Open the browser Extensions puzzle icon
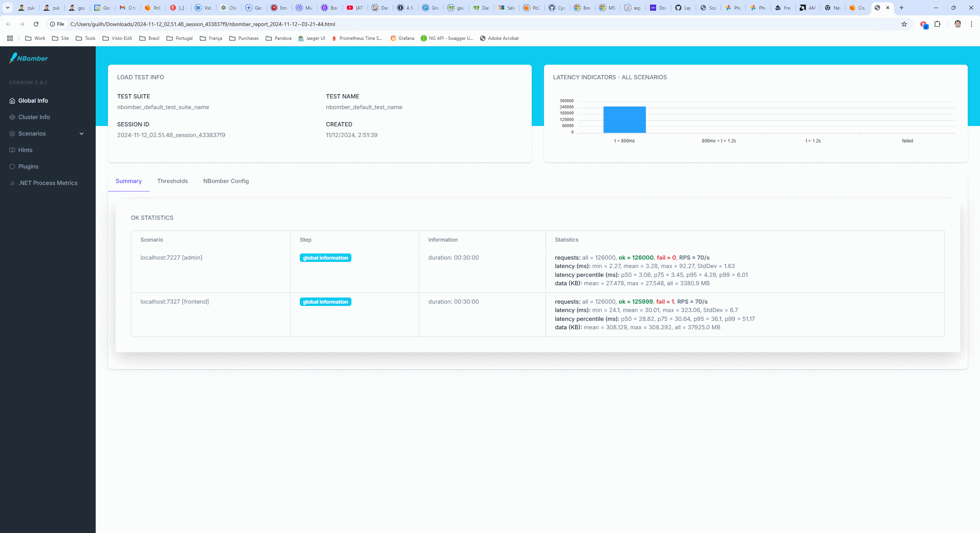980x533 pixels. click(937, 24)
